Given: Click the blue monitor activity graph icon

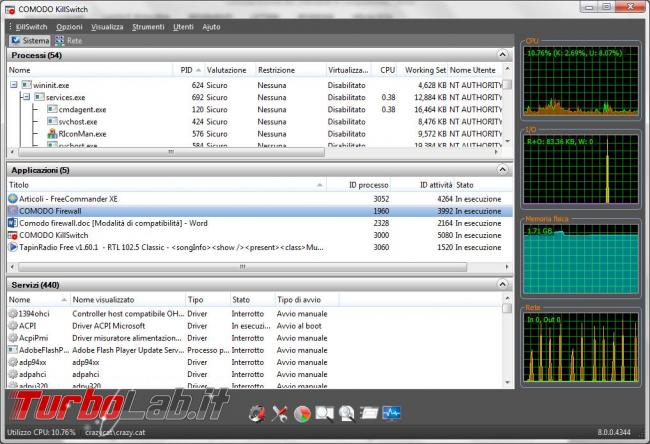Looking at the screenshot, I should [391, 413].
